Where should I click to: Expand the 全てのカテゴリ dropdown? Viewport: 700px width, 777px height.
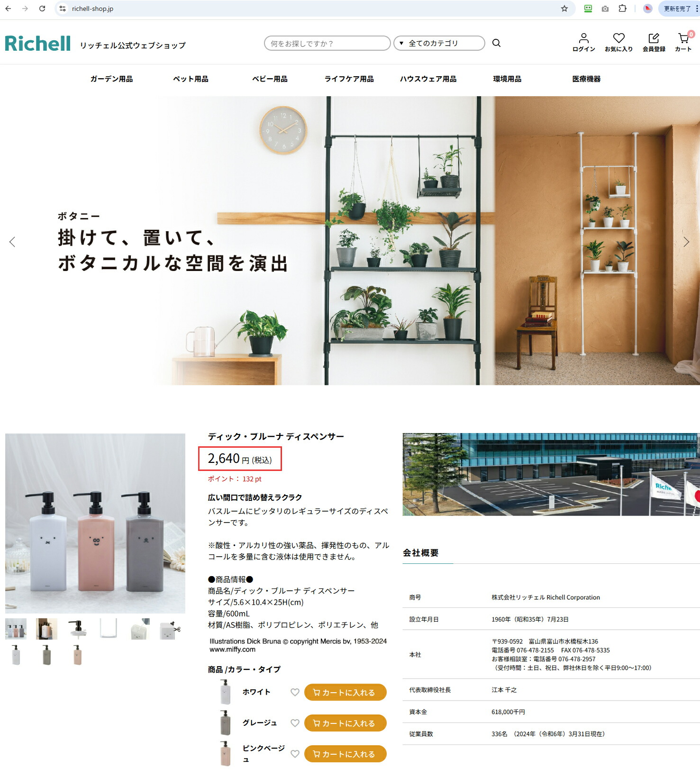point(439,43)
